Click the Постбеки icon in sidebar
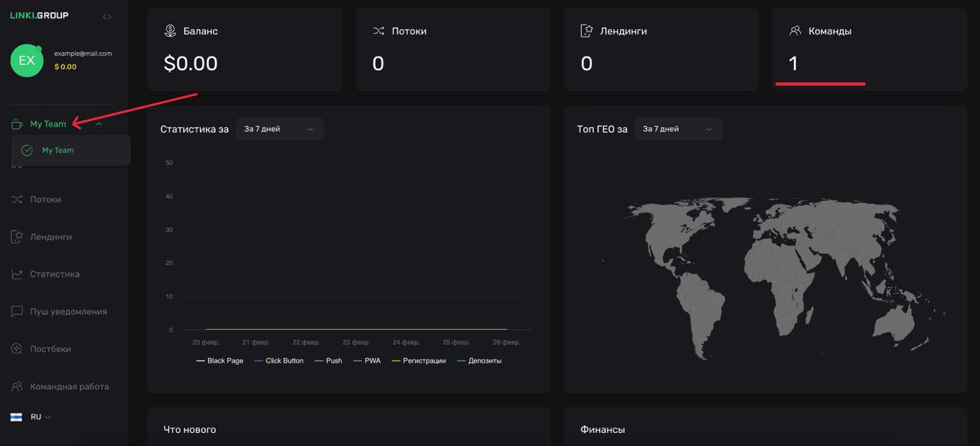 [x=17, y=349]
